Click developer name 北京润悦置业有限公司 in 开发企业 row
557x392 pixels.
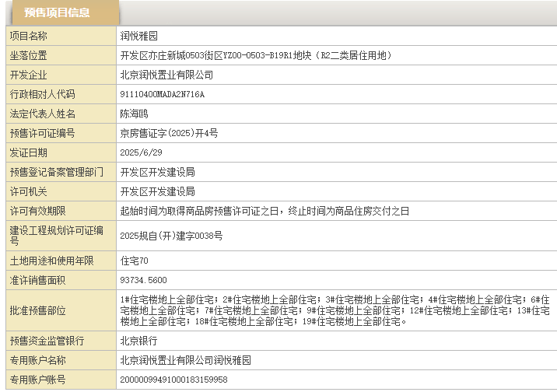coord(166,75)
